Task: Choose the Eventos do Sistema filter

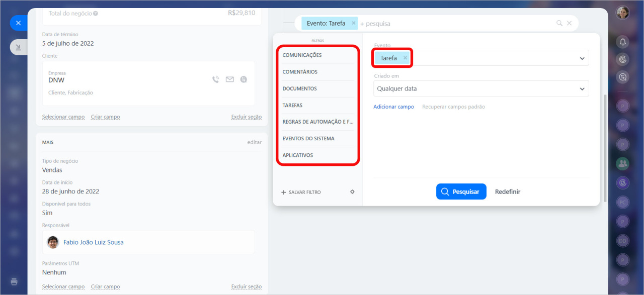Action: pos(308,138)
